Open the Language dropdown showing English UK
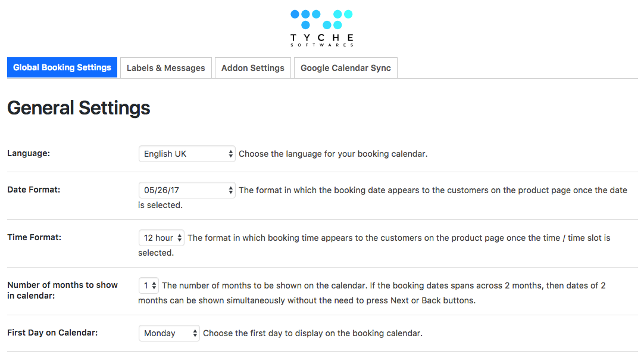 187,154
